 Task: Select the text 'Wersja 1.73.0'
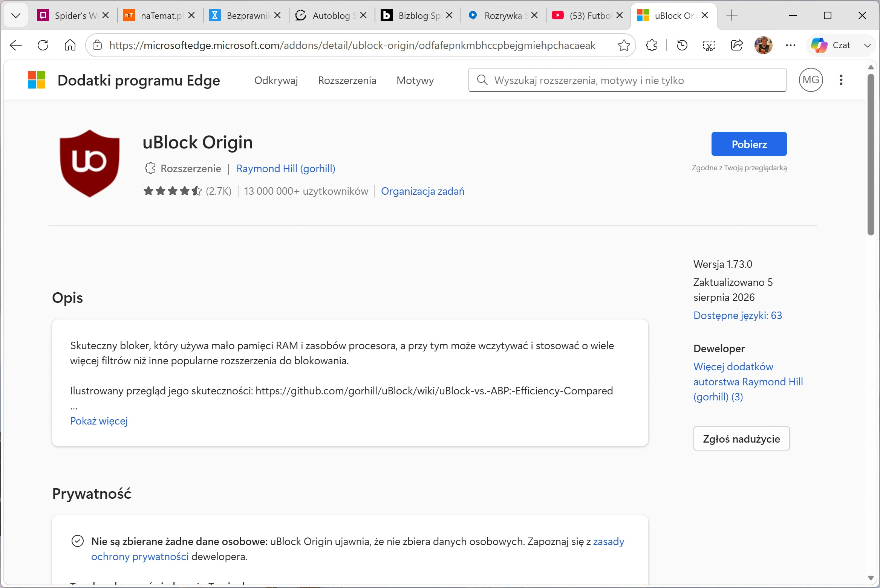pyautogui.click(x=722, y=264)
